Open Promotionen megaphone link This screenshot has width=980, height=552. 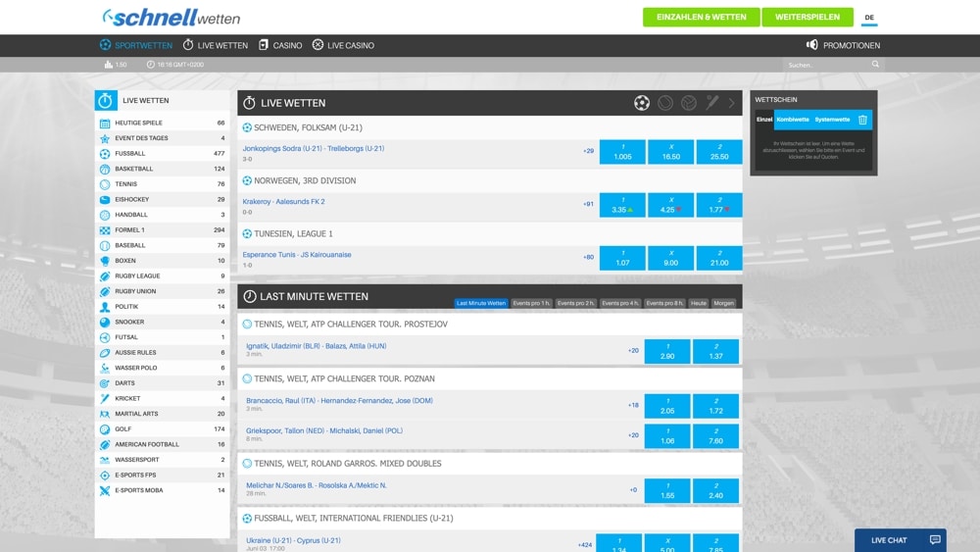[843, 45]
